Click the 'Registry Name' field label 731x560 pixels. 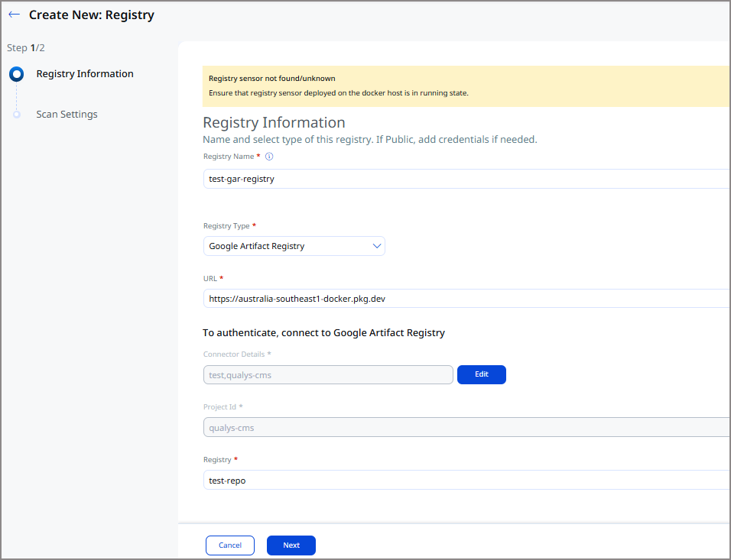[x=229, y=157]
